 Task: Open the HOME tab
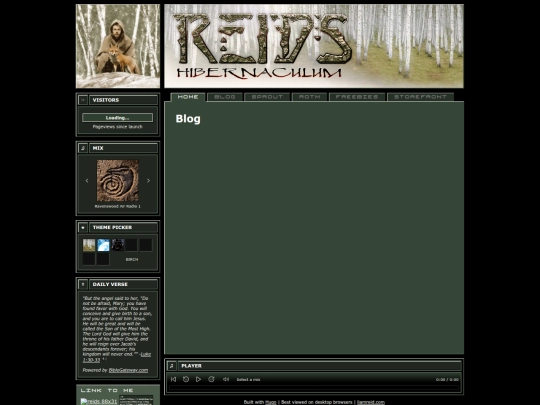tap(188, 97)
